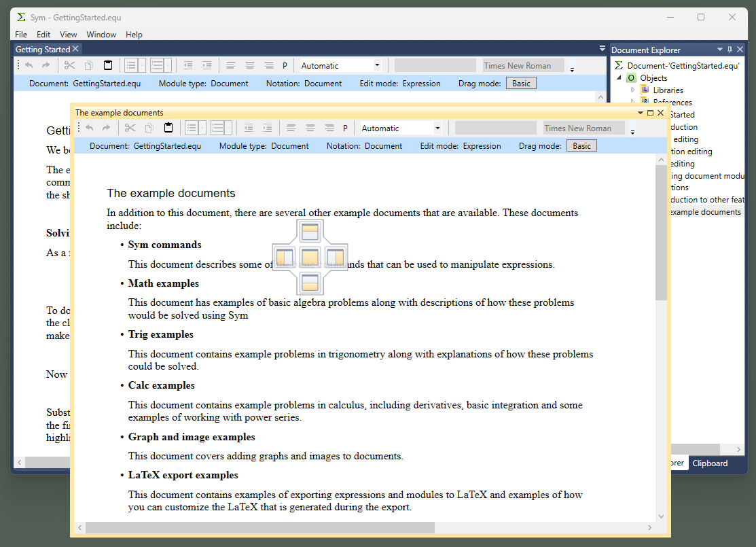Open Automatic dropdown in Getting Started toolbar
Viewport: 756px width, 547px height.
(377, 65)
